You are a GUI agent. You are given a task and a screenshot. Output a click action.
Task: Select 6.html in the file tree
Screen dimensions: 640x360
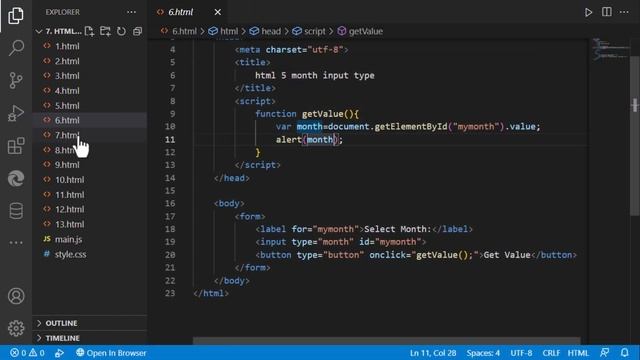click(90, 120)
